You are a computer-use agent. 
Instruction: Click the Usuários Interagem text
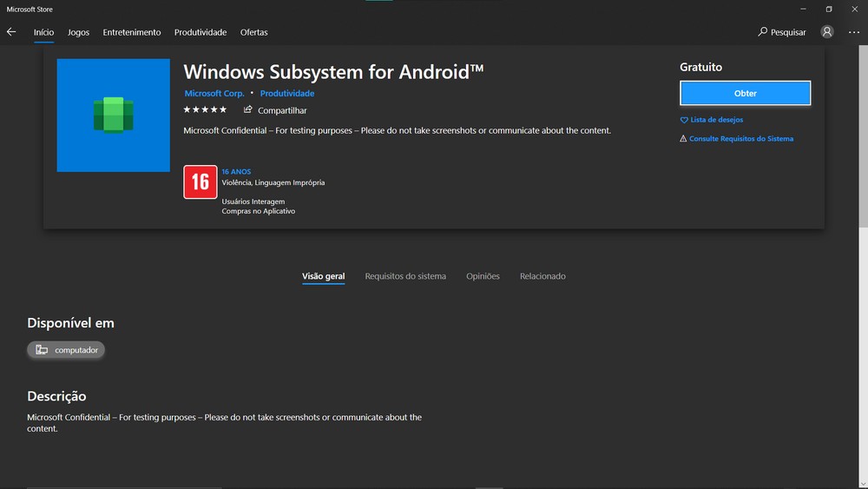[x=253, y=202]
